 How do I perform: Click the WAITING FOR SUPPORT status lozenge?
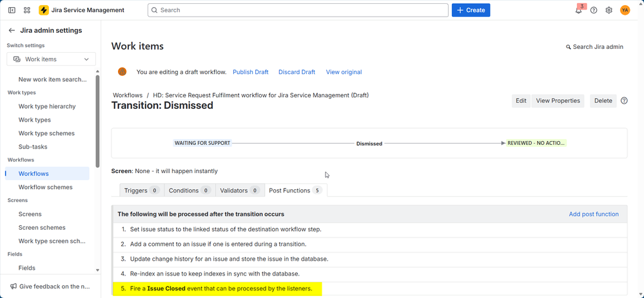coord(202,143)
